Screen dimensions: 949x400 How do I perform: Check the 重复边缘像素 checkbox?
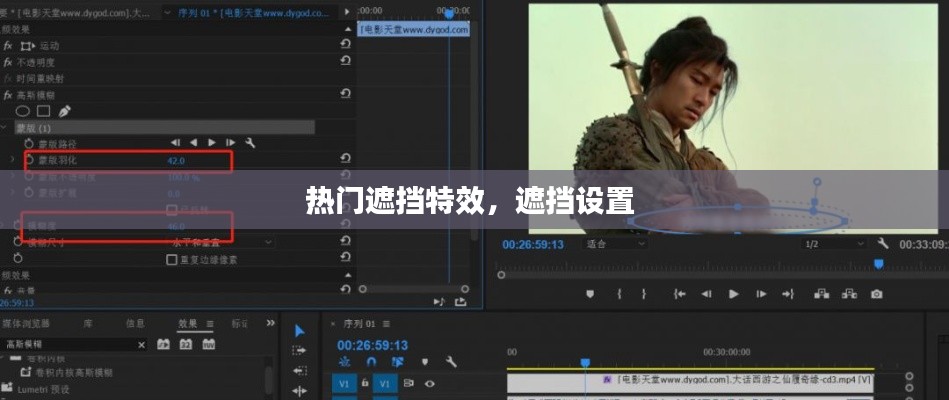click(x=172, y=259)
